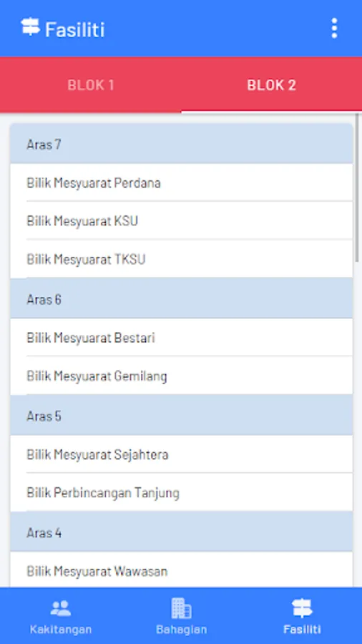Open Bilik Mesyuarat Bestari

pos(182,338)
